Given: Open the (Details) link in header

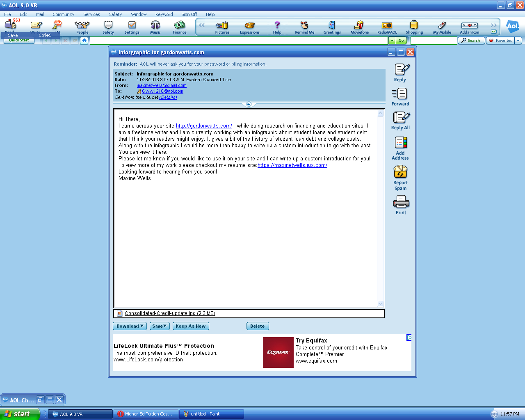Looking at the screenshot, I should [168, 97].
